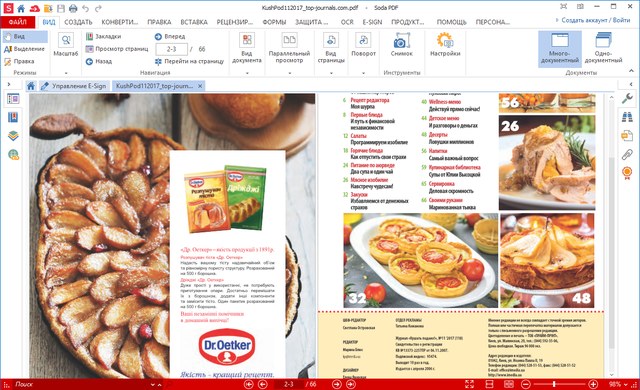The width and height of the screenshot is (640, 390).
Task: Go to last page in the status bar
Action: click(x=351, y=384)
